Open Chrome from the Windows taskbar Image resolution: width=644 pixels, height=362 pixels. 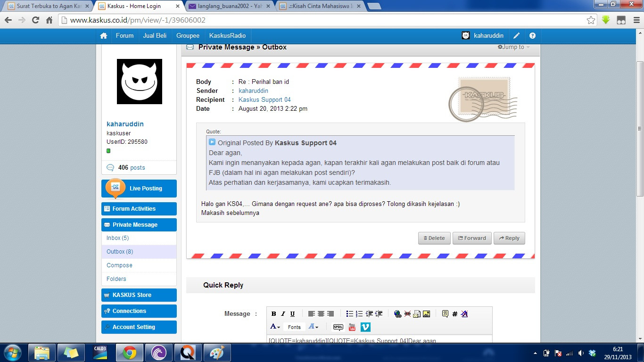point(130,353)
